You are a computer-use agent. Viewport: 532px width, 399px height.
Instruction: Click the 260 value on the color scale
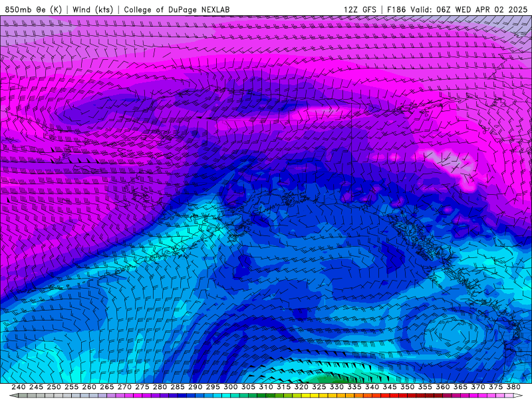pos(89,387)
